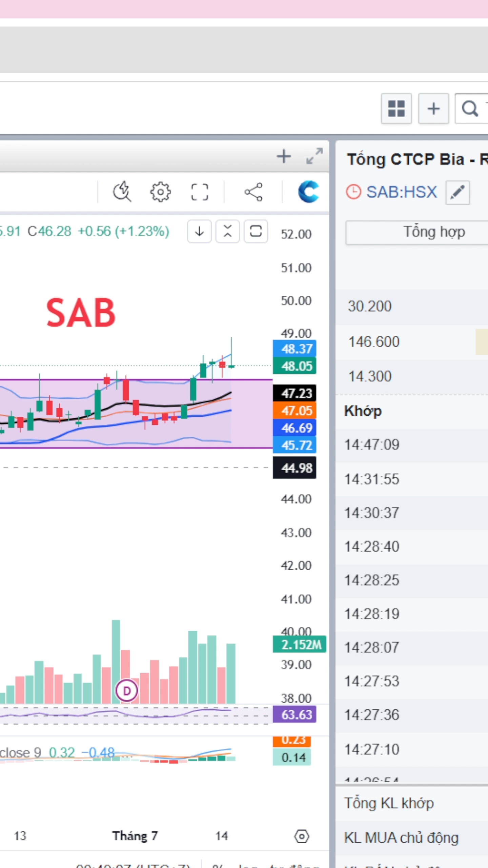Screen dimensions: 488x868
Task: Select the 146.600 volume row
Action: pyautogui.click(x=412, y=342)
